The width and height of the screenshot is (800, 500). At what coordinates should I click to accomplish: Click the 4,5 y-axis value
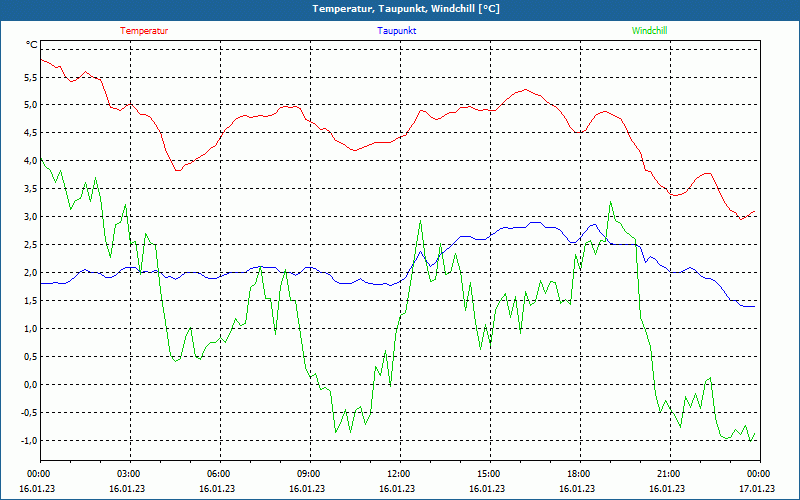31,133
